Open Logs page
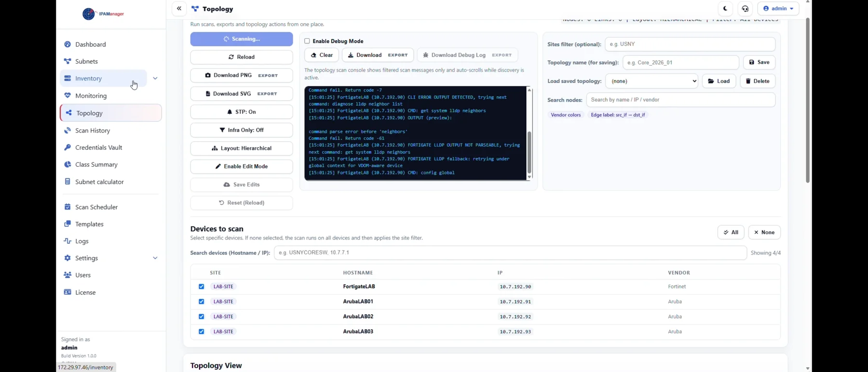Image resolution: width=868 pixels, height=372 pixels. point(82,241)
